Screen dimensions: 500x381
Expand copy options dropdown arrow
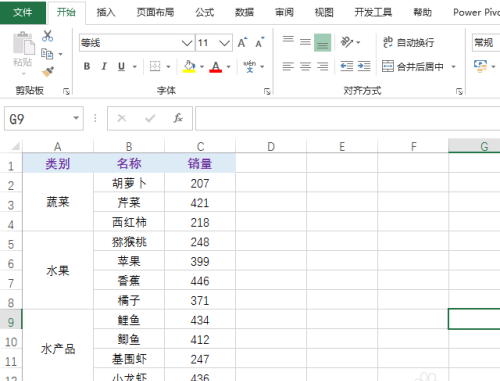(x=61, y=54)
